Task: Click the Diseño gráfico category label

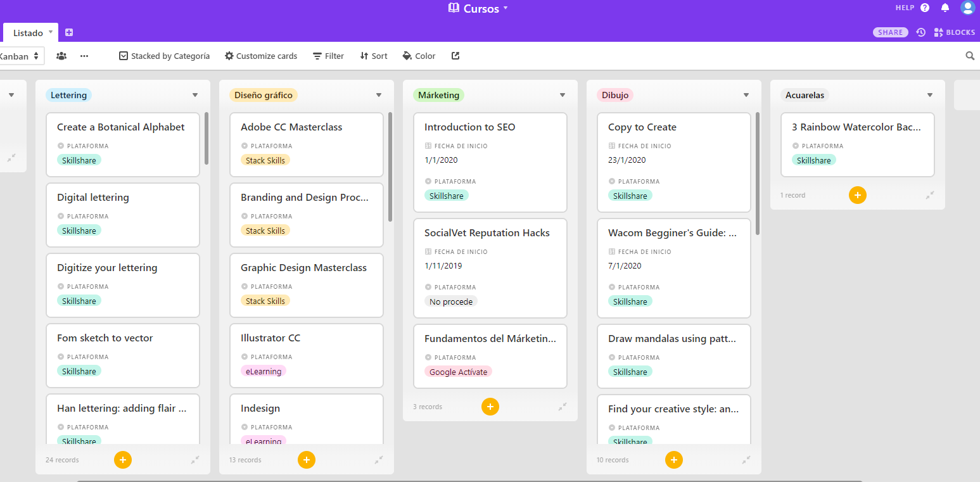Action: (x=264, y=95)
